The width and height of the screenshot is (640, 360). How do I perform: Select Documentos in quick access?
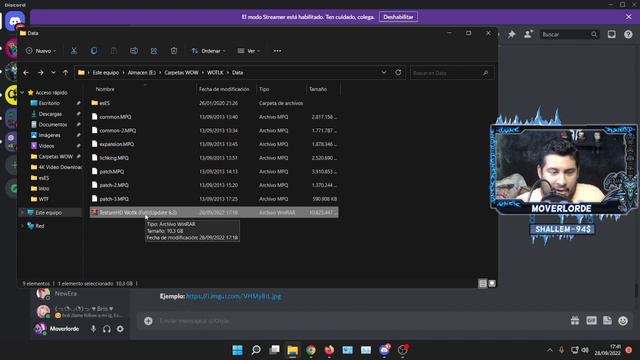pyautogui.click(x=53, y=124)
